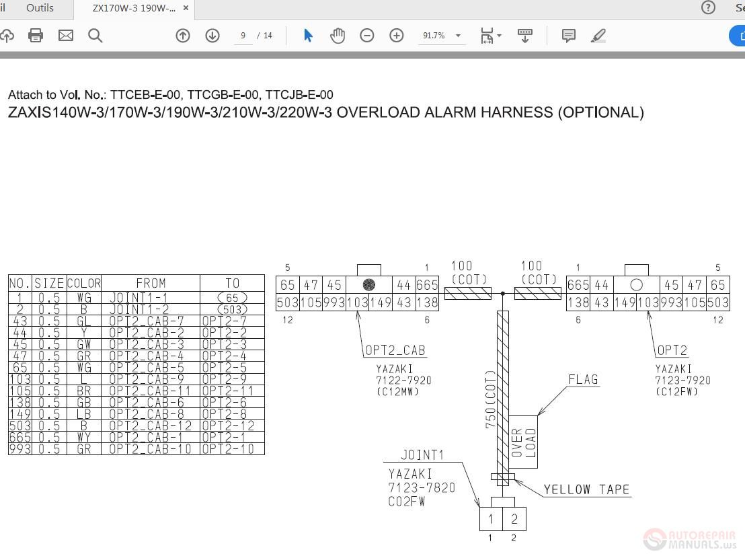This screenshot has width=745, height=560.
Task: Click the YELLOW TAPE label
Action: point(586,489)
